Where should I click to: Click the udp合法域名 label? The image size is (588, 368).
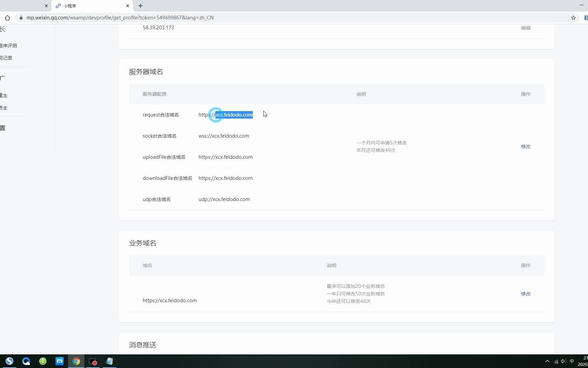point(157,199)
